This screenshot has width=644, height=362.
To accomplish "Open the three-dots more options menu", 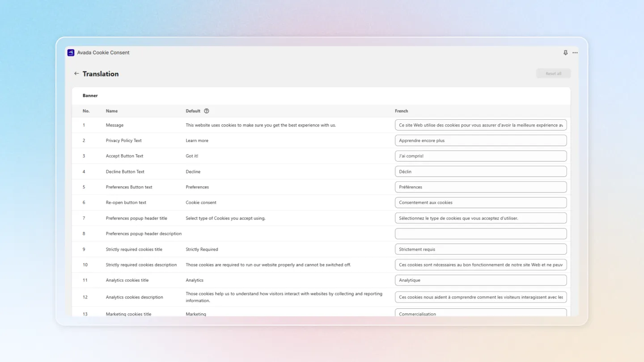I will click(x=575, y=53).
